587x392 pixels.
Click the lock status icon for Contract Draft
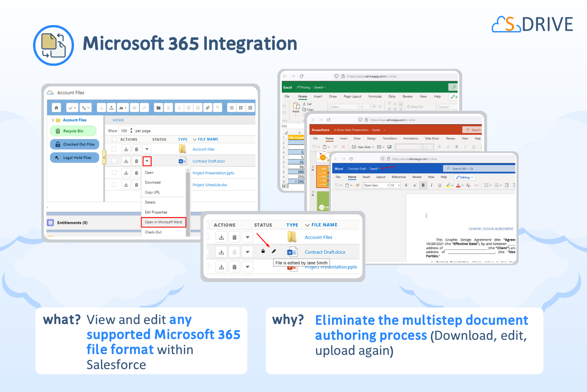coord(263,251)
